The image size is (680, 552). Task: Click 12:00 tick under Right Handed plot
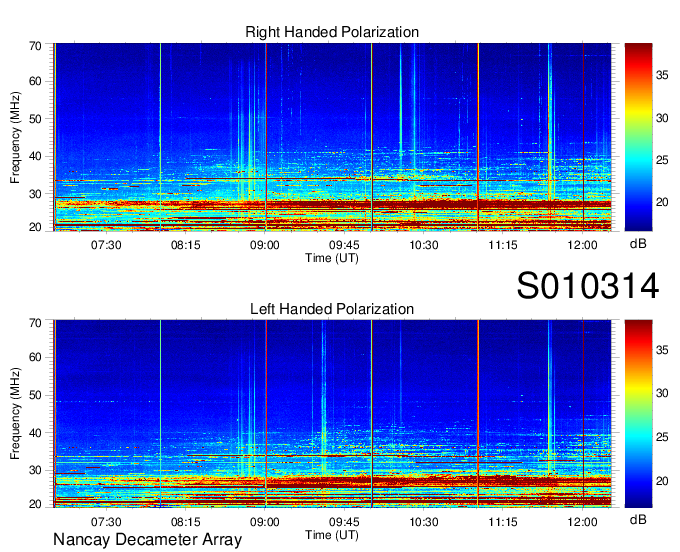(582, 245)
